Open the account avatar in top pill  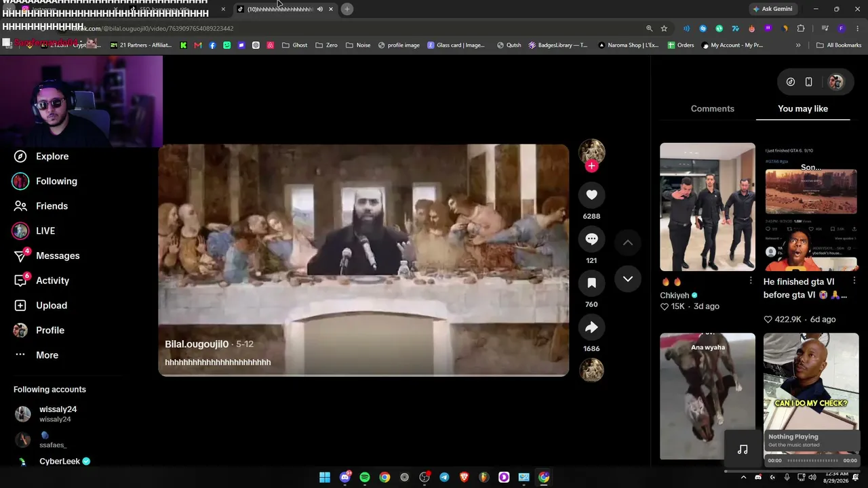(835, 82)
